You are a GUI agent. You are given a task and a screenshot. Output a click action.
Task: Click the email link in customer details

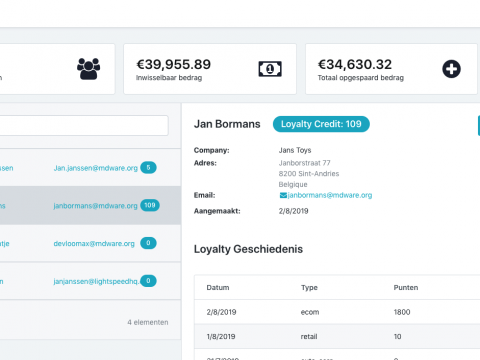point(330,195)
